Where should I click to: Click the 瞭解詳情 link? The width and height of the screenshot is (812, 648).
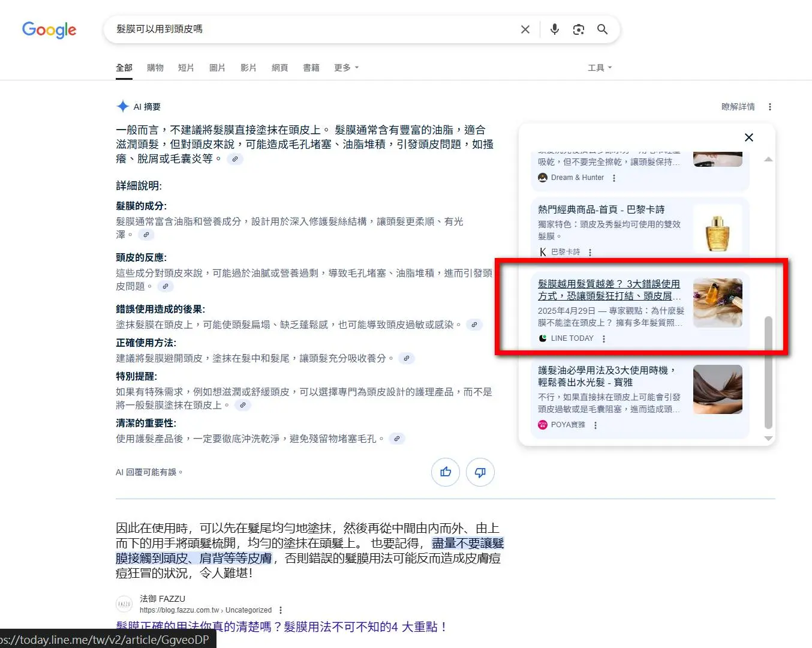[x=738, y=107]
